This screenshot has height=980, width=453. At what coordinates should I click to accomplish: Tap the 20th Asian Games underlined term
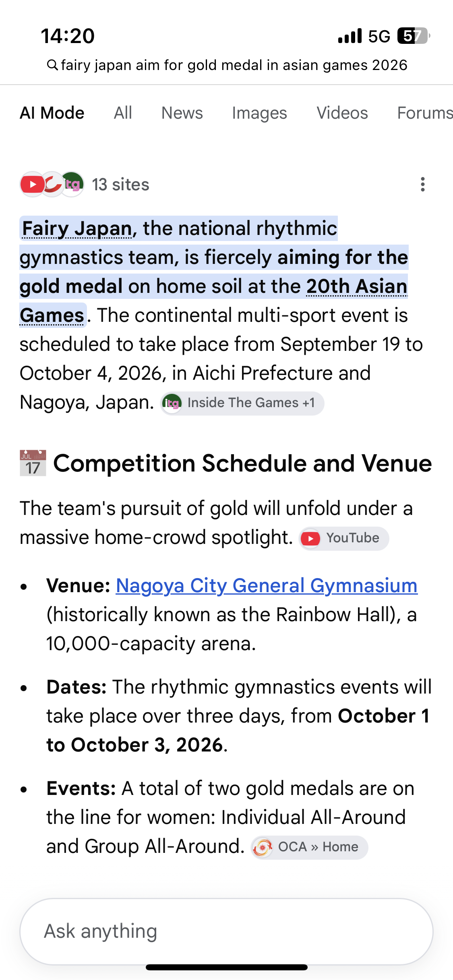[214, 301]
